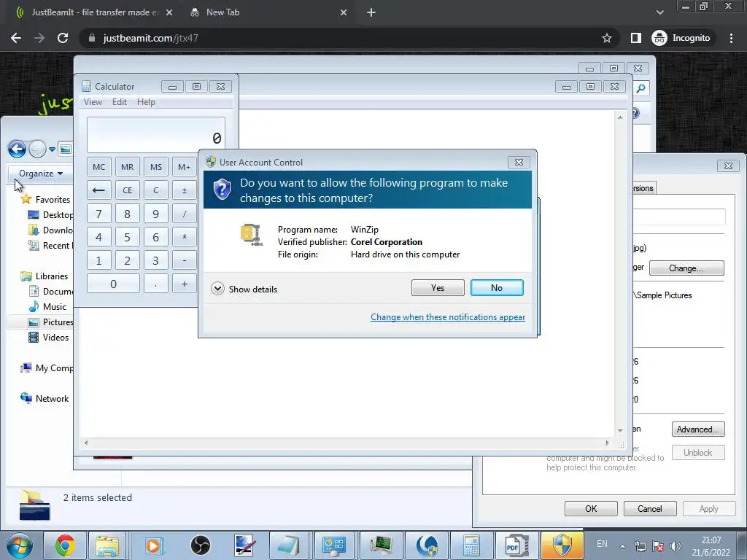Select Music library

47,307
